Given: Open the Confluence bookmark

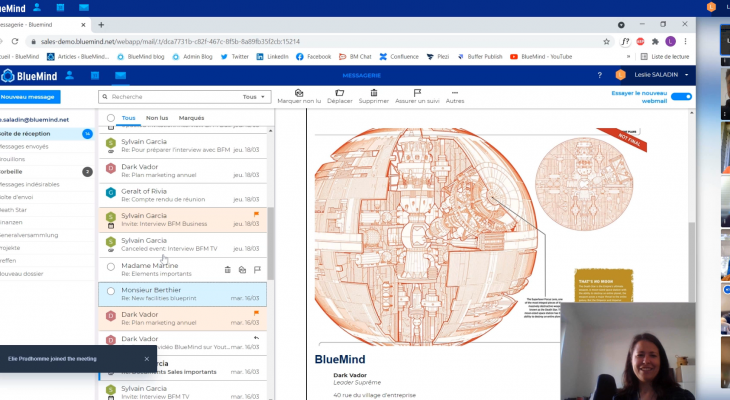Looking at the screenshot, I should tap(399, 57).
